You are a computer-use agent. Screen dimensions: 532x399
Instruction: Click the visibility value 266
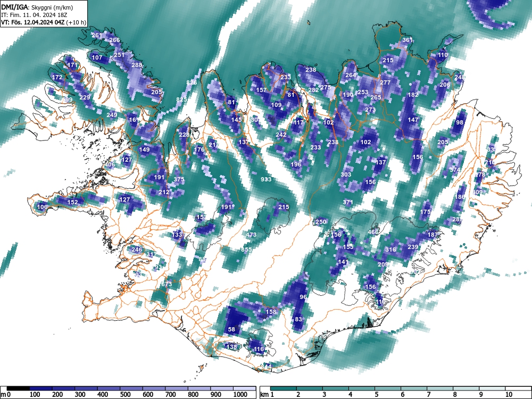click(x=114, y=40)
